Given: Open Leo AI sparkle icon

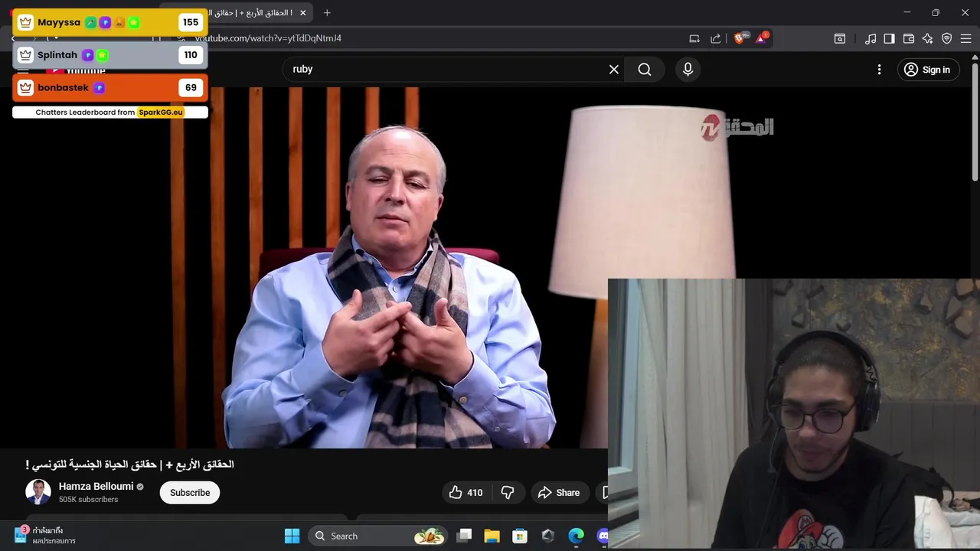Looking at the screenshot, I should click(928, 38).
